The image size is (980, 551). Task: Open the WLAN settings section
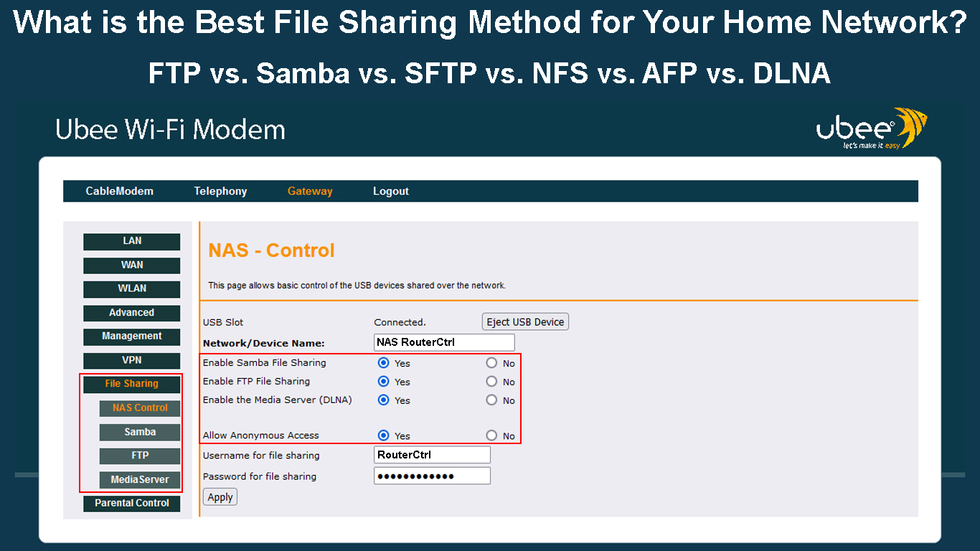[x=132, y=288]
